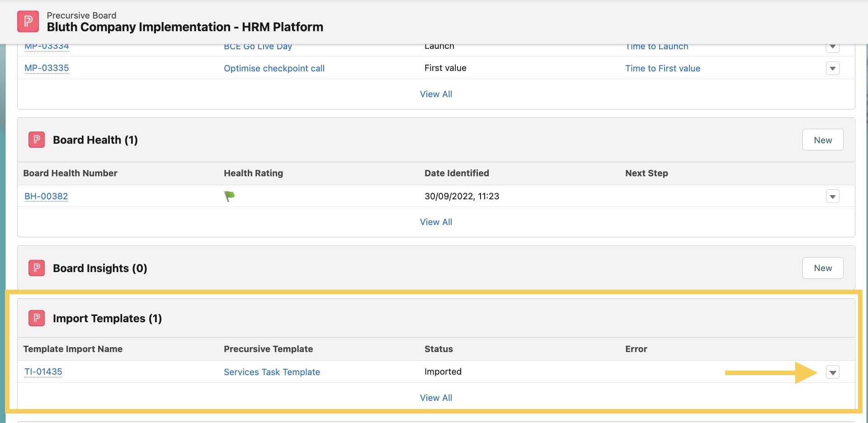Screen dimensions: 868x423
Task: Click Next Step column header
Action: [x=646, y=173]
